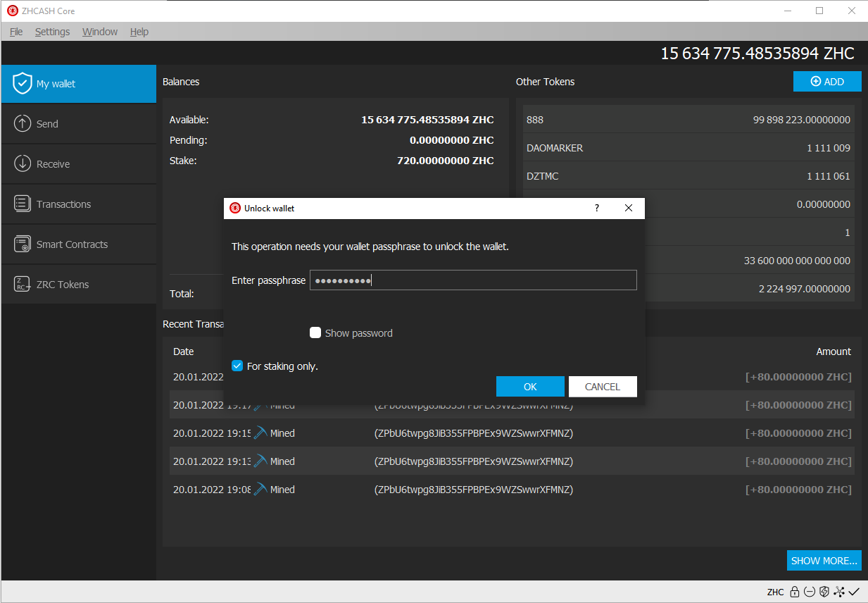Click the sync checkmark status icon
Screen dimensions: 868x603
click(854, 592)
